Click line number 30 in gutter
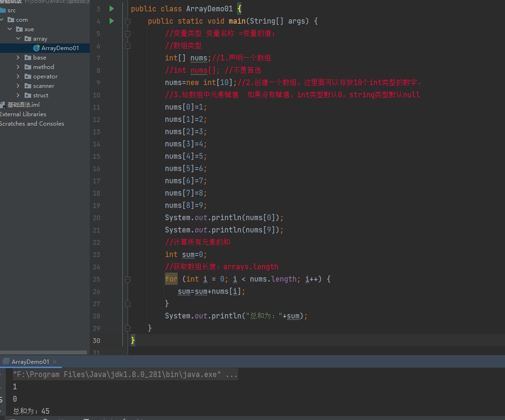 coord(96,341)
